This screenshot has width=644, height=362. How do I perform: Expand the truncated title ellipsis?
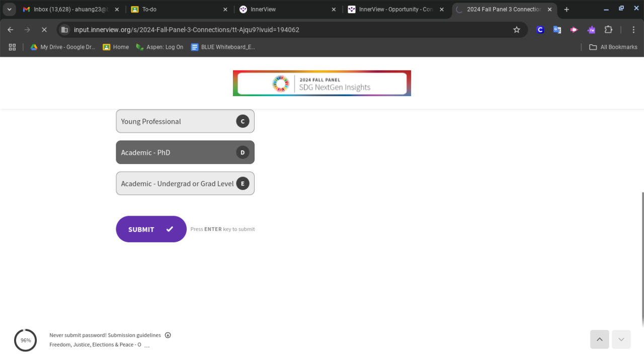147,345
